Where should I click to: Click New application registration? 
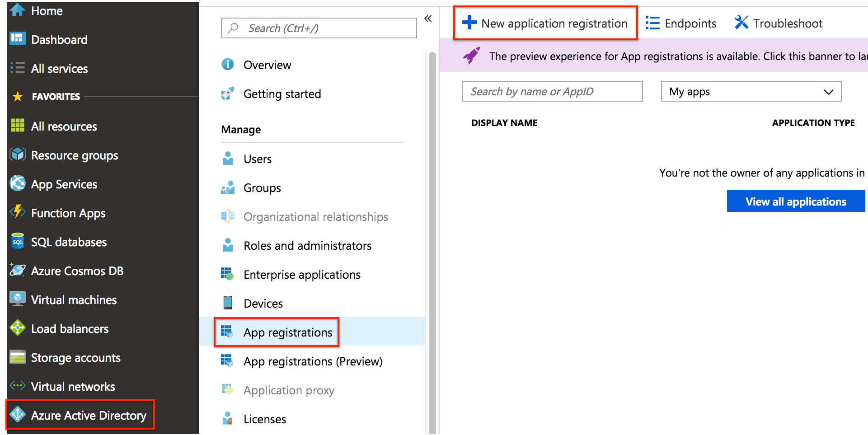point(545,23)
